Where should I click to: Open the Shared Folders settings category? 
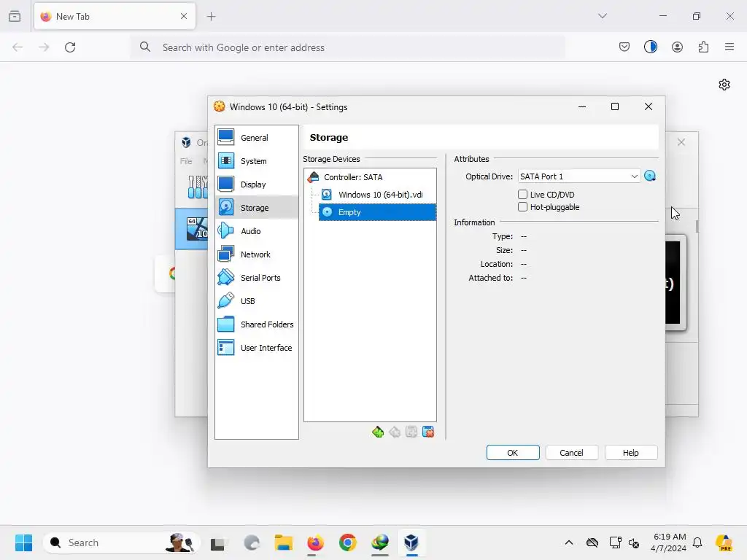pyautogui.click(x=256, y=324)
